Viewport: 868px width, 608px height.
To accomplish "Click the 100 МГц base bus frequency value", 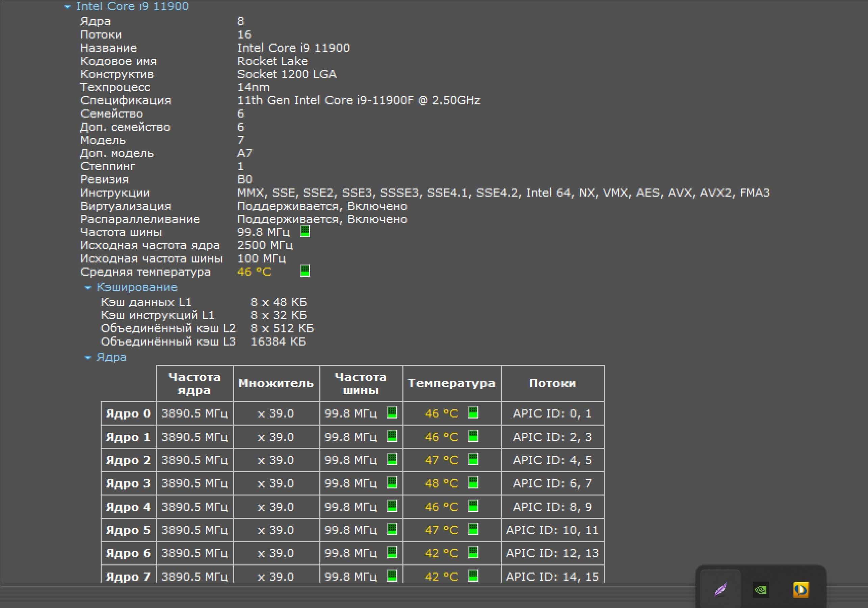I will (x=262, y=259).
